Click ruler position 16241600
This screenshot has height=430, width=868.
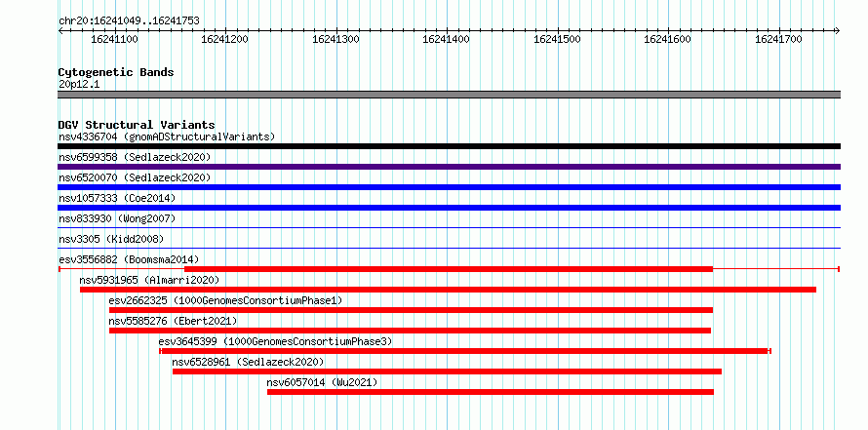pos(668,39)
